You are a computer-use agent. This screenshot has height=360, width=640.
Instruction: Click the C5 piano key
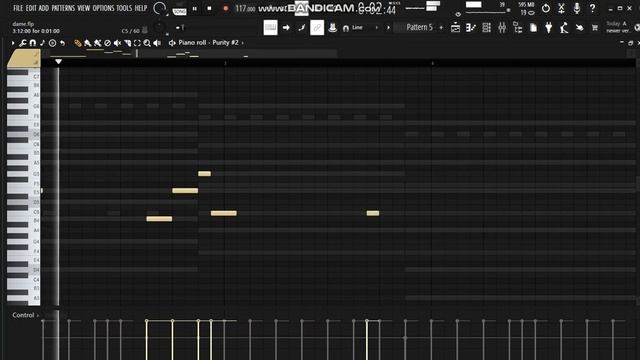[23, 212]
